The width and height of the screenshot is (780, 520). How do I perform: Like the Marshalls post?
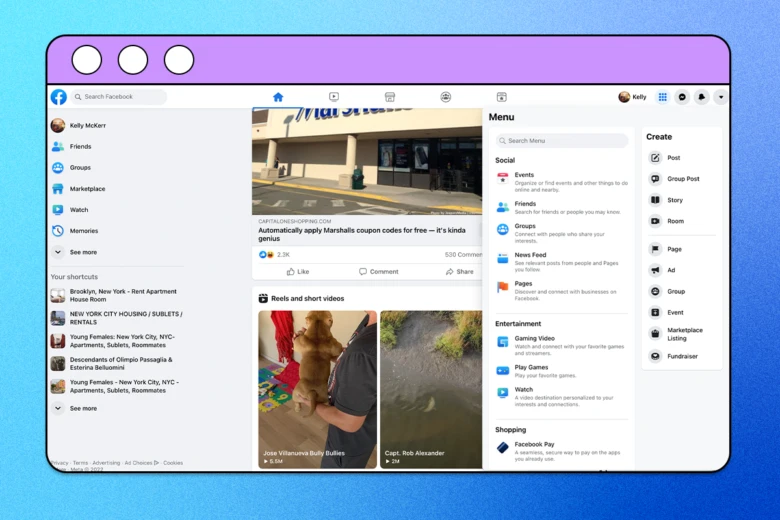[297, 272]
